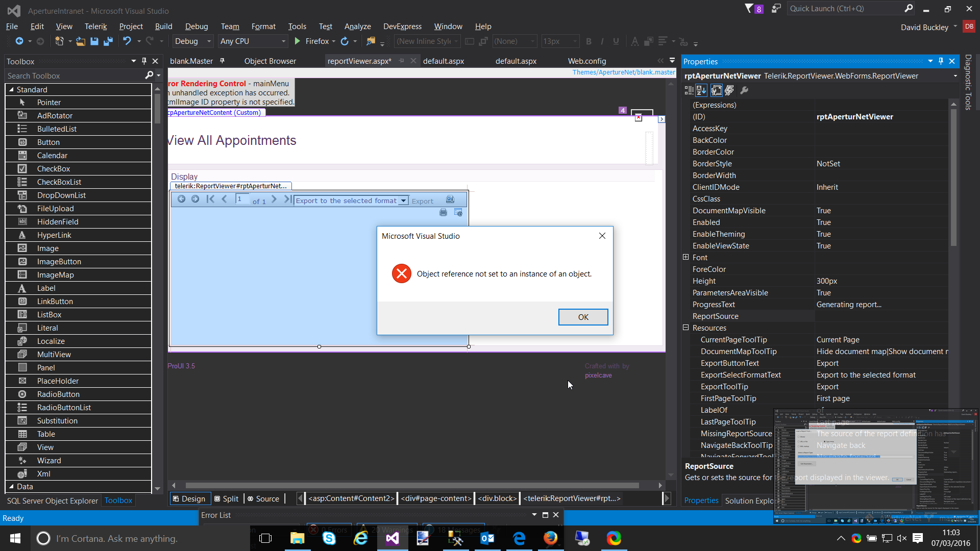Open Skype from the taskbar
Image resolution: width=980 pixels, height=551 pixels.
click(329, 538)
